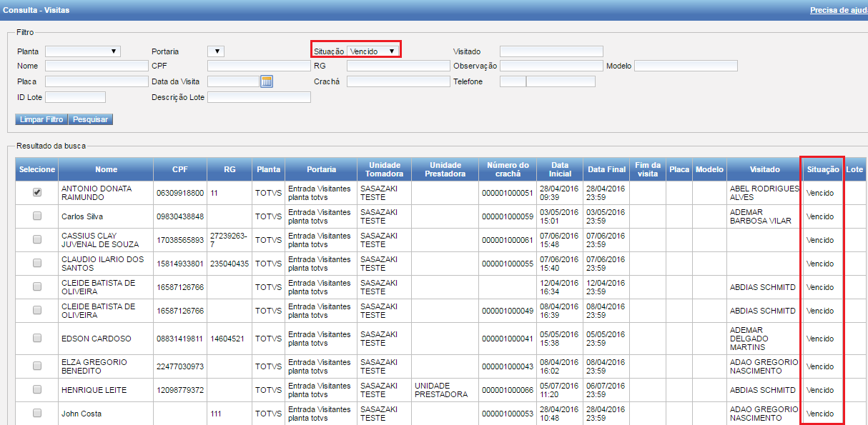Click the Selecione column header

(x=37, y=169)
